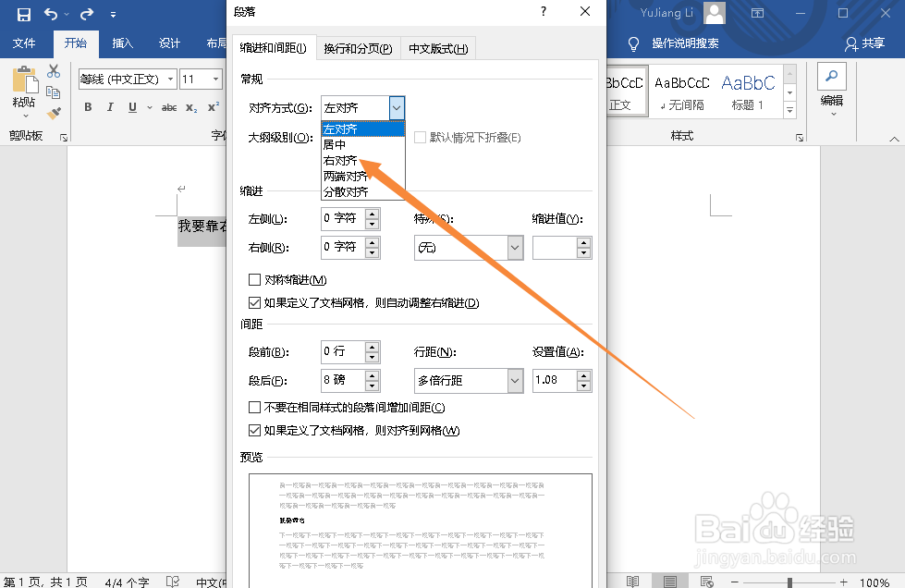
Task: Apply the 正文 style
Action: coord(626,92)
